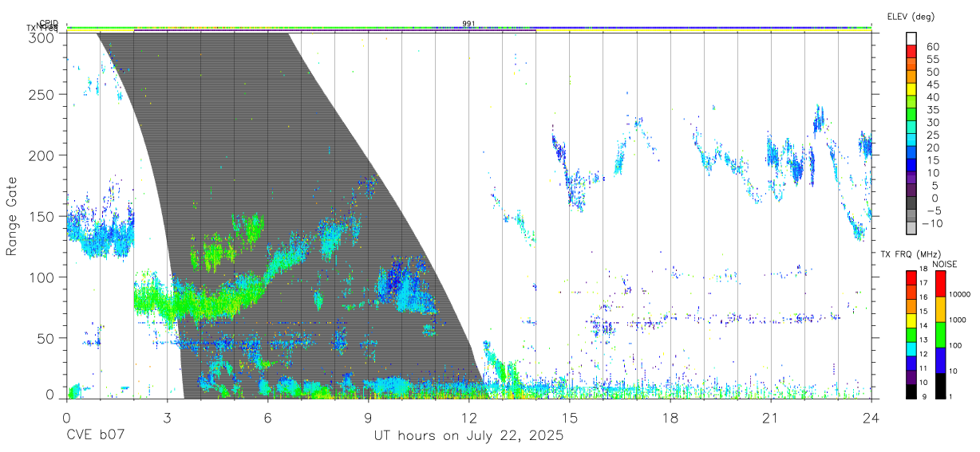980x452 pixels.
Task: Click the '25' label on ELEV colorbar
Action: coord(933,135)
